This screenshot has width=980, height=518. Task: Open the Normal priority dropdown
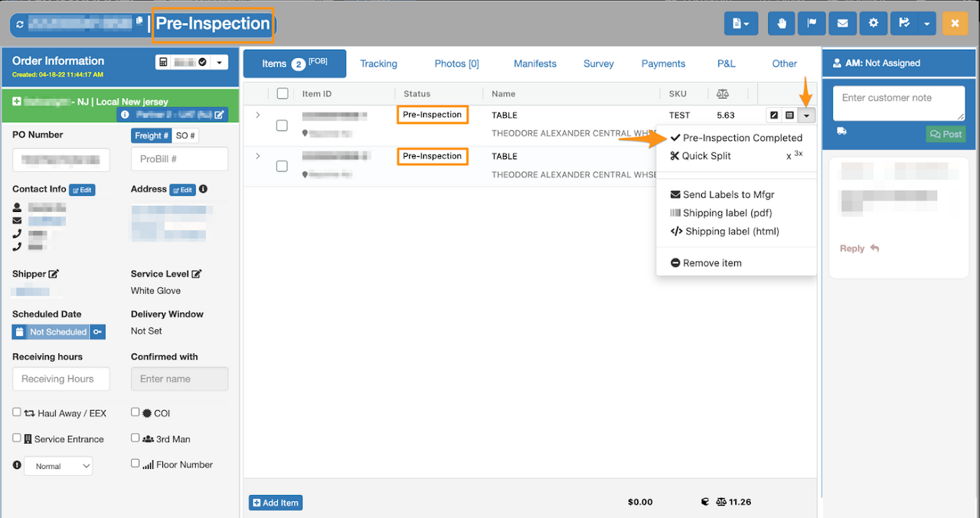point(58,466)
